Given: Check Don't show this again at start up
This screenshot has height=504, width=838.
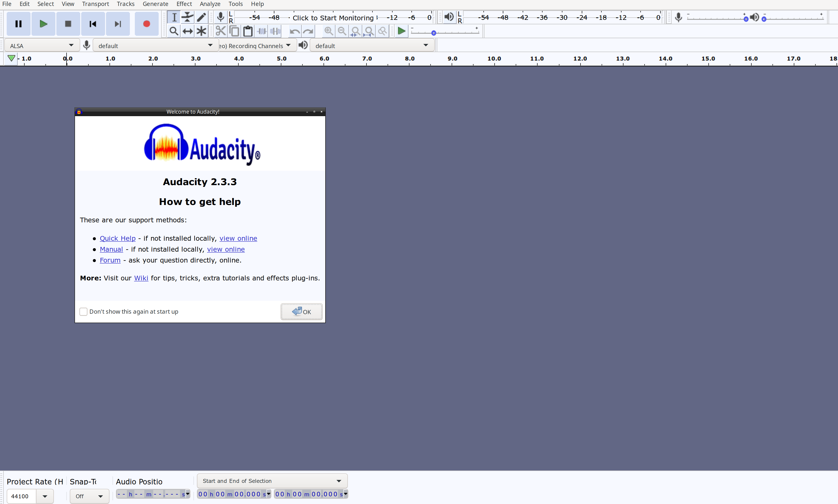Looking at the screenshot, I should pos(84,311).
